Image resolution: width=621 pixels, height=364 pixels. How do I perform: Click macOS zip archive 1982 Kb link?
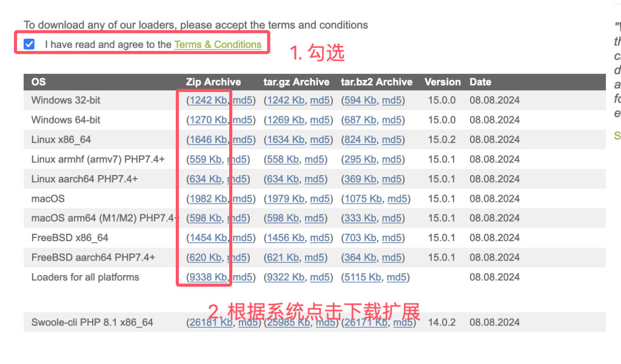tap(208, 199)
